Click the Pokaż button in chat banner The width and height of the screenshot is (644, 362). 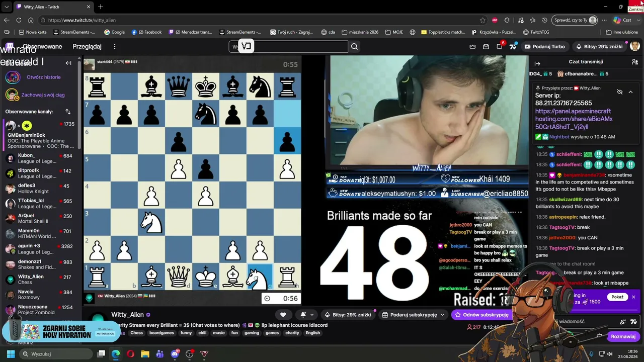coord(617,297)
